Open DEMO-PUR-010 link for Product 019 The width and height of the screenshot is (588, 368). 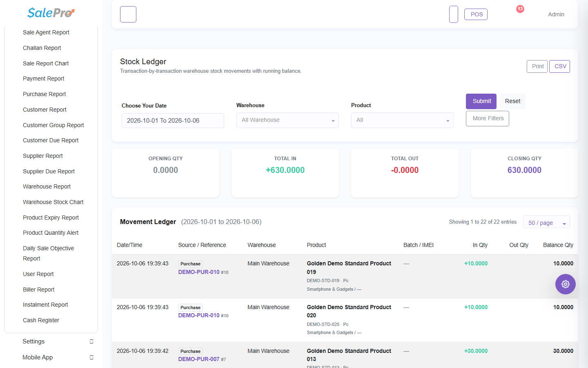pos(199,272)
